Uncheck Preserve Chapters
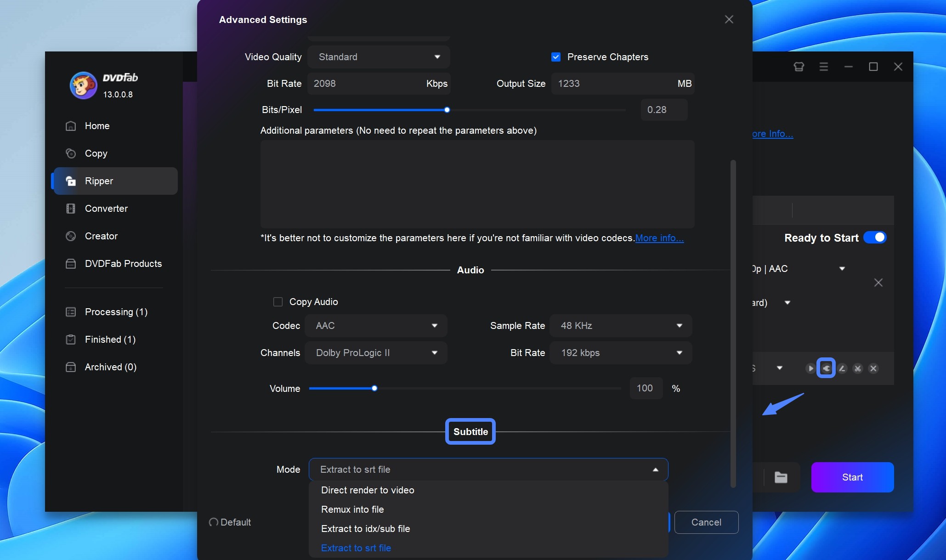The height and width of the screenshot is (560, 946). (556, 57)
